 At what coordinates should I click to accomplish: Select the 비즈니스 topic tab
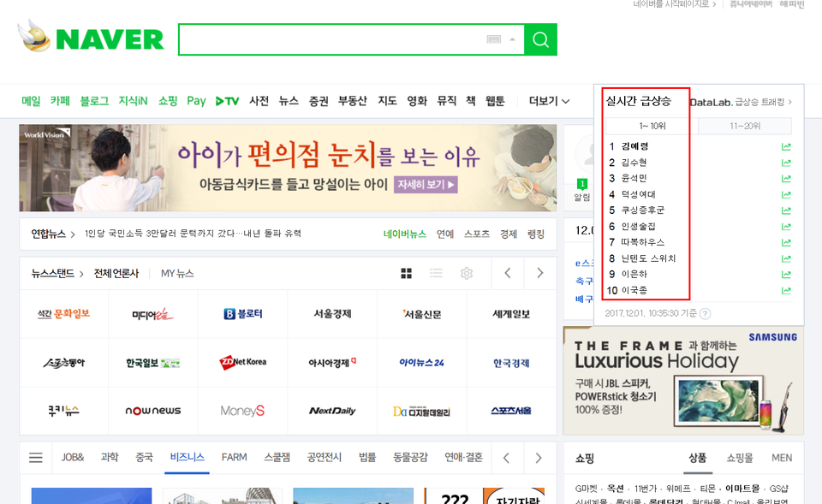188,458
